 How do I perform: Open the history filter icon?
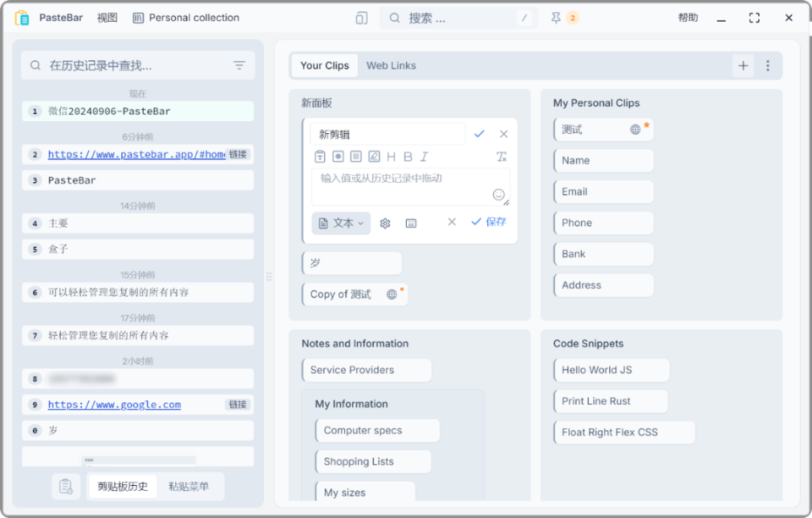[239, 65]
